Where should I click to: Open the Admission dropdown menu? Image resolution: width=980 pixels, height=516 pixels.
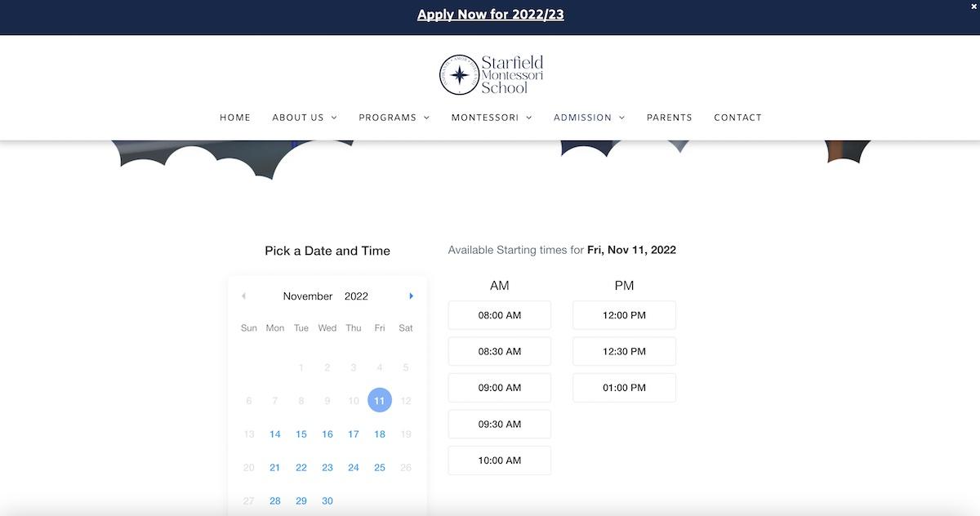click(589, 118)
